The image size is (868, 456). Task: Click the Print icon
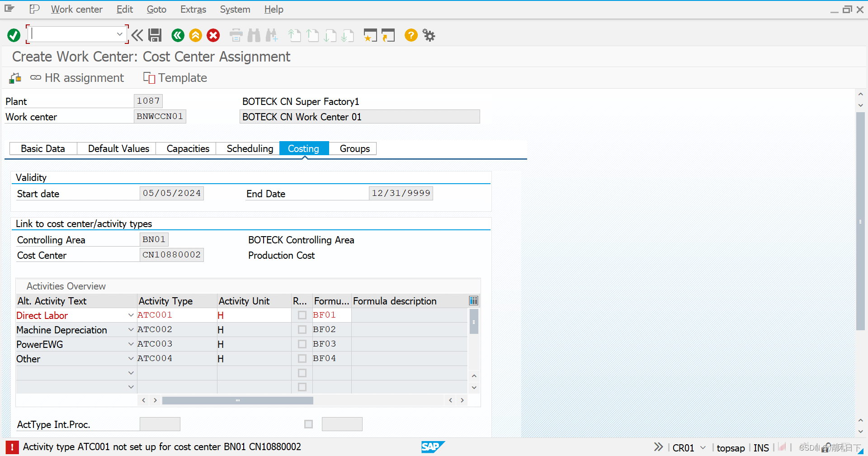236,35
